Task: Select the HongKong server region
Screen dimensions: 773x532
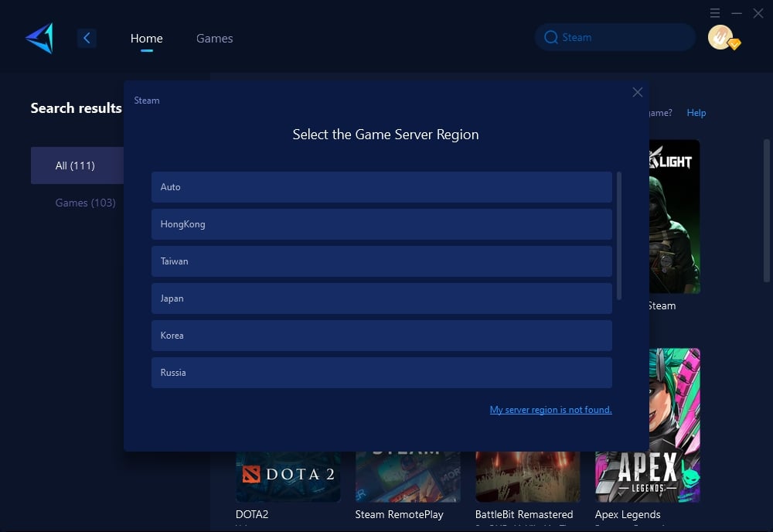Action: click(382, 224)
